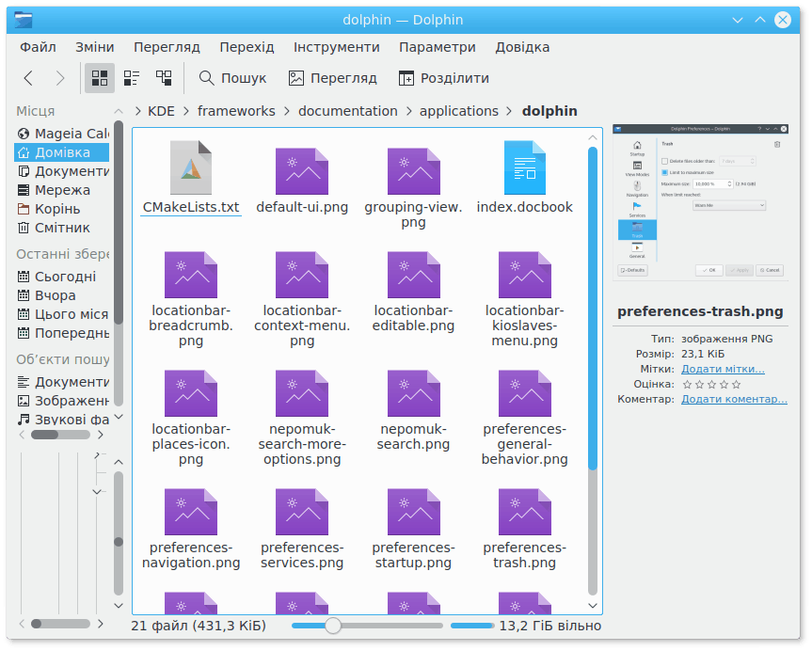Open search with the Пошук button

[x=231, y=78]
